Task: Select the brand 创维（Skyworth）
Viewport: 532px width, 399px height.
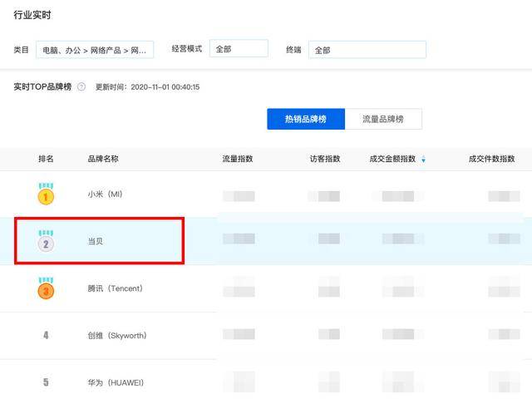Action: point(117,336)
